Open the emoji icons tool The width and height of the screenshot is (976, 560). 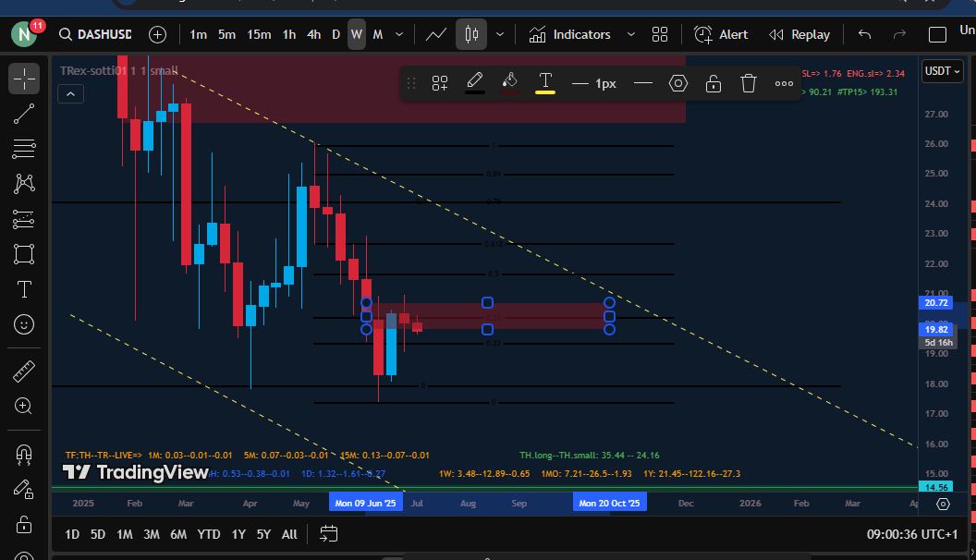click(x=24, y=324)
